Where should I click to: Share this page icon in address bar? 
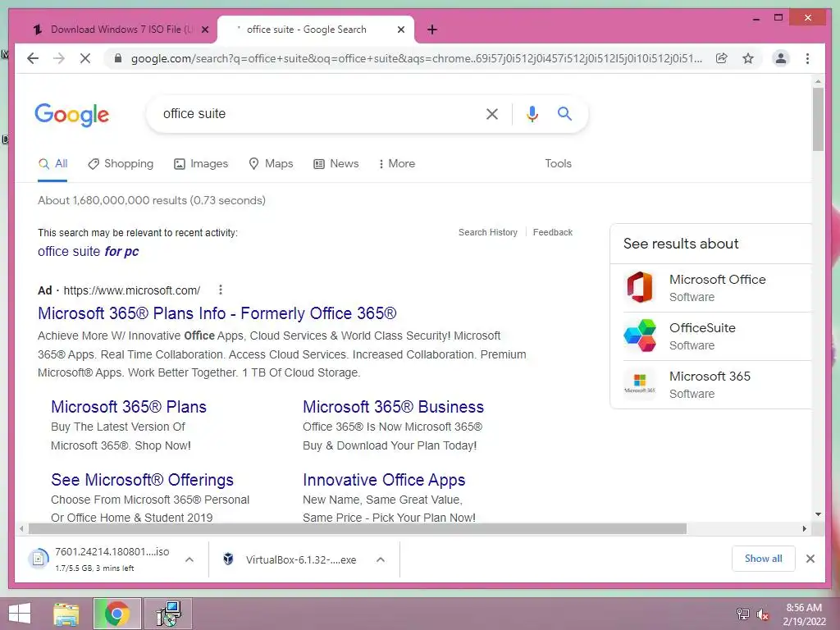(x=722, y=58)
